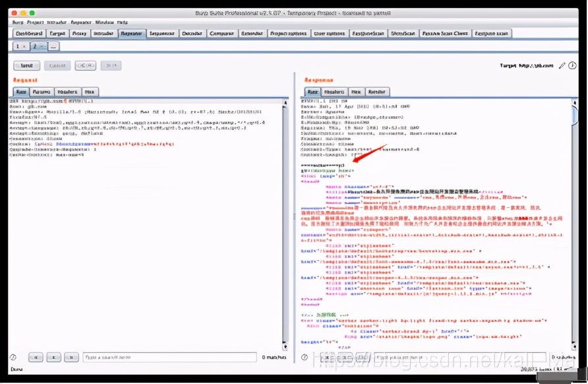Click the orange Request heading
The height and width of the screenshot is (384, 588).
pos(25,80)
